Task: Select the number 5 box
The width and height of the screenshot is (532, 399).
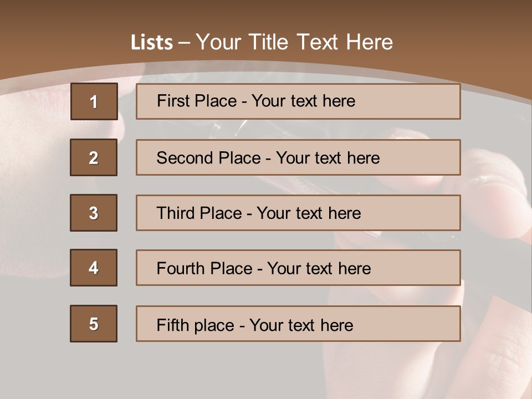Action: coord(94,323)
